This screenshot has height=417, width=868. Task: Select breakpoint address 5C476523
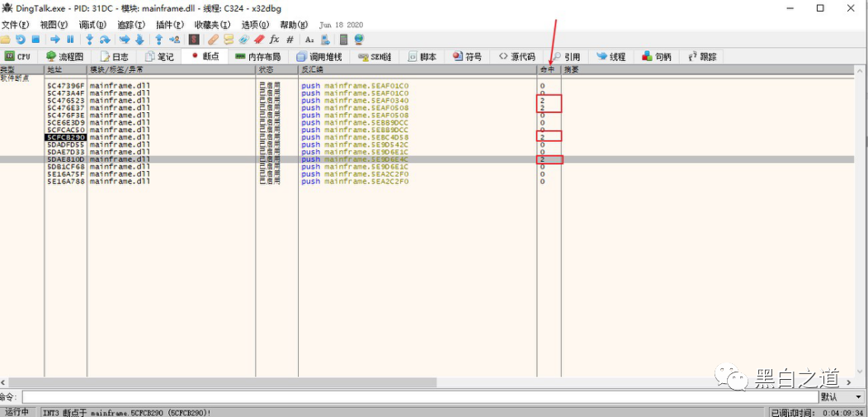point(66,101)
